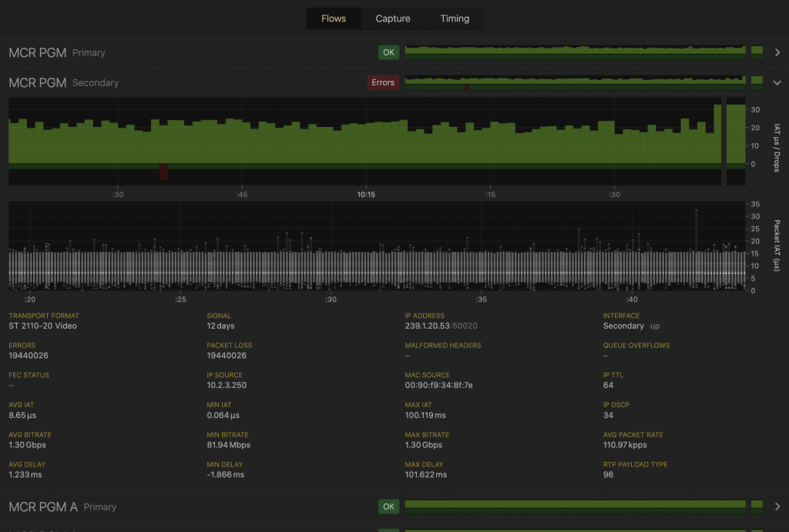Select the Flows tab

coord(334,18)
